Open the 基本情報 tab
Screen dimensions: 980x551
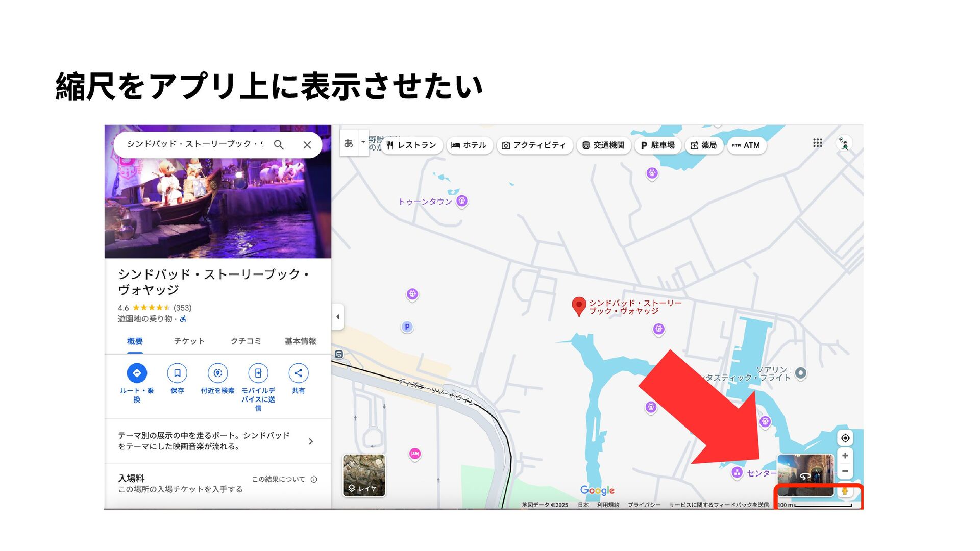[x=300, y=341]
